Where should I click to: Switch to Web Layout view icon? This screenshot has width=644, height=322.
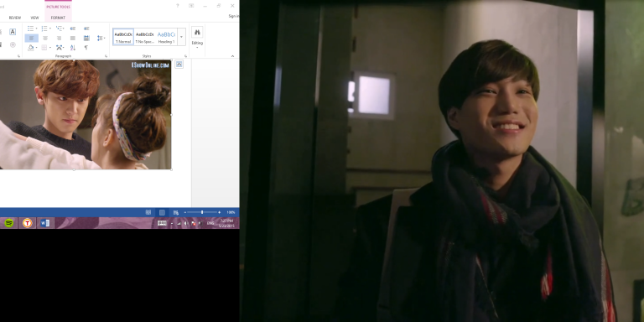(x=175, y=212)
